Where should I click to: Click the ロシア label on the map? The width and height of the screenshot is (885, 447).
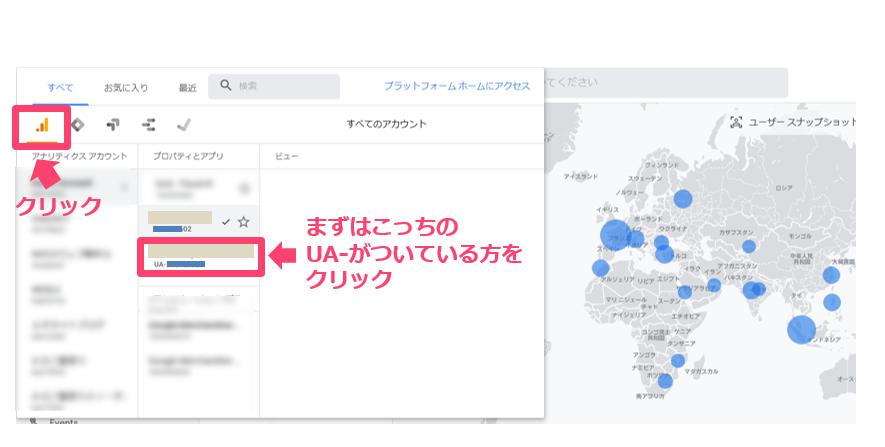(x=783, y=188)
